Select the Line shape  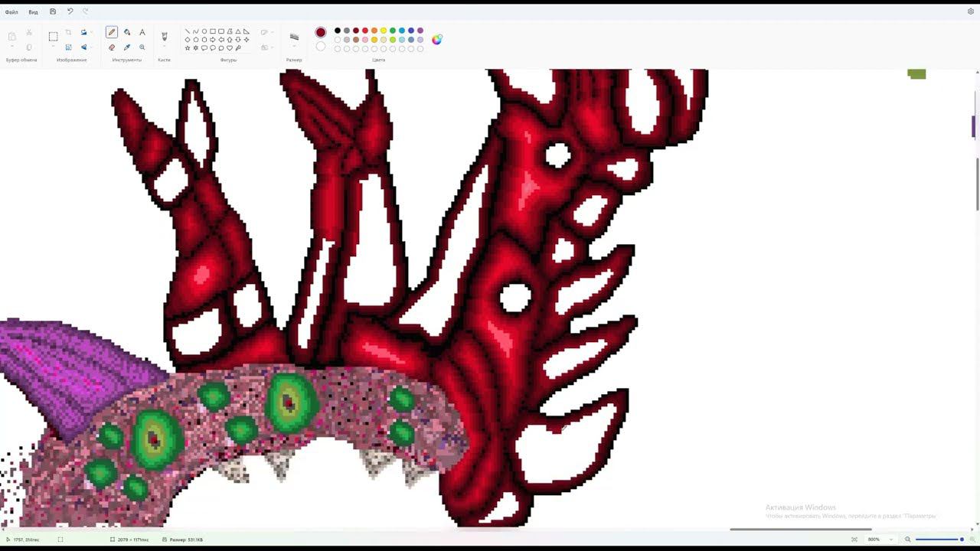pyautogui.click(x=188, y=31)
